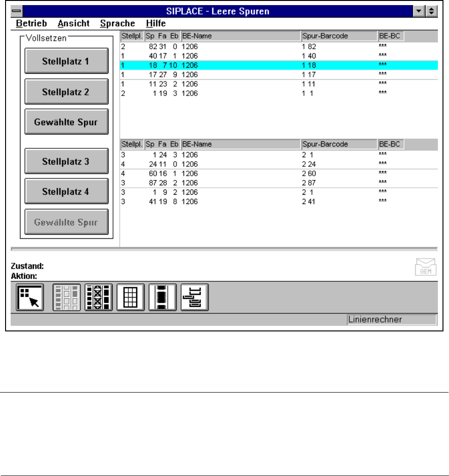Click the crossed-out tracks toolbar icon

[99, 297]
